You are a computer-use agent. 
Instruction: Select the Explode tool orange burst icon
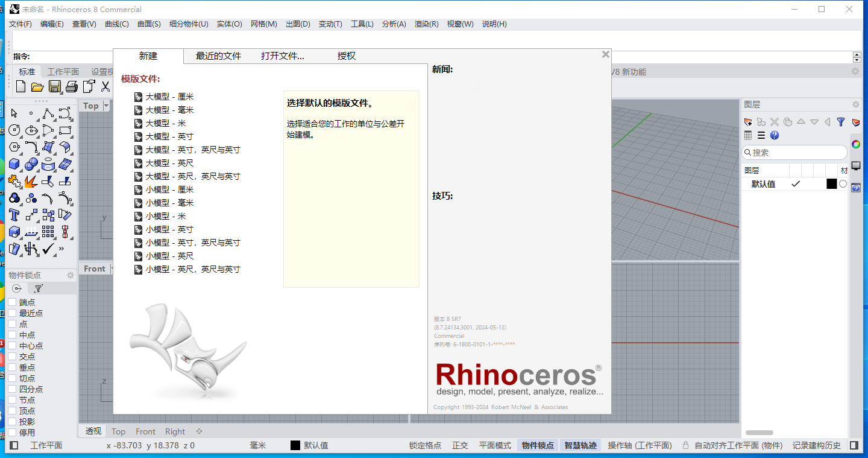pos(31,181)
